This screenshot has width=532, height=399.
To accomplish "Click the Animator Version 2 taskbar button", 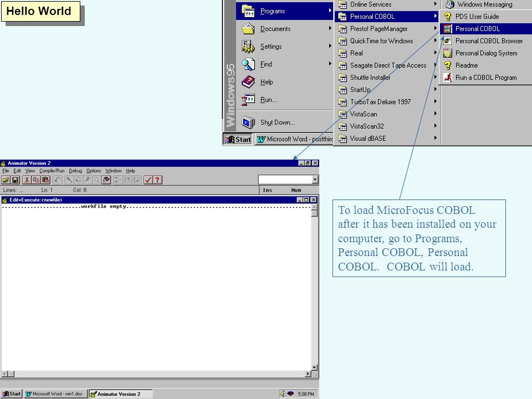I will (x=120, y=393).
